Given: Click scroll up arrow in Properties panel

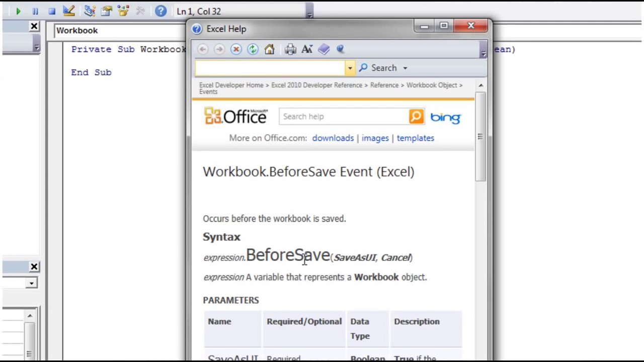Looking at the screenshot, I should pyautogui.click(x=30, y=316).
